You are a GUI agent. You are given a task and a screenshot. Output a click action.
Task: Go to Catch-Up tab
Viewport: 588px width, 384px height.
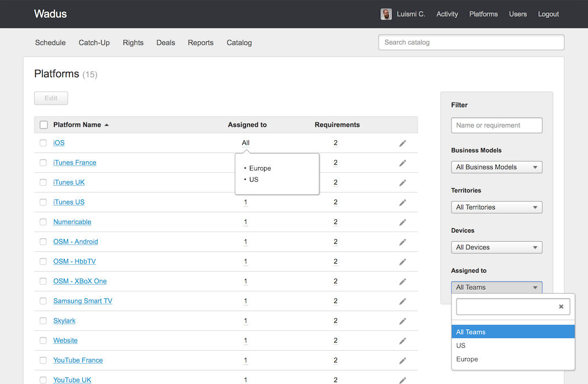click(x=94, y=43)
